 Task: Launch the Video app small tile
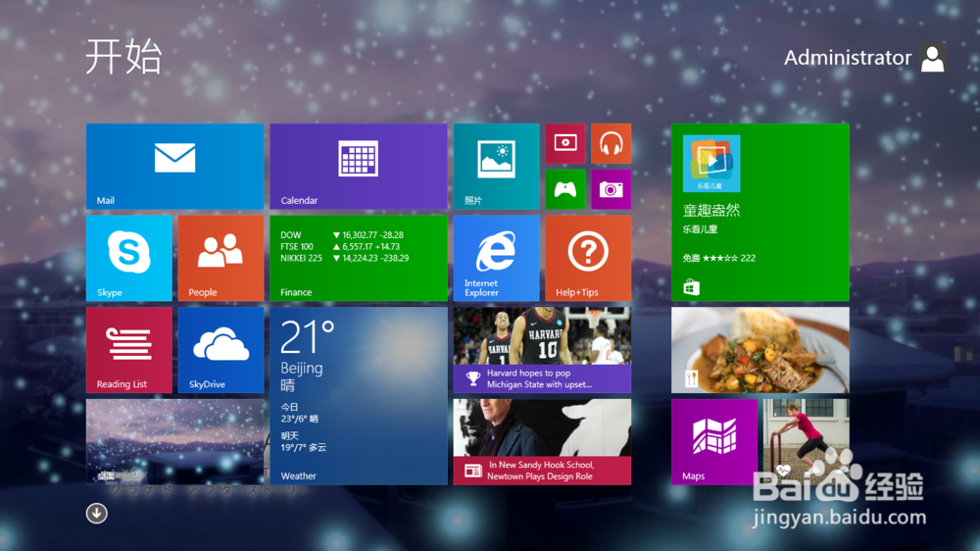pyautogui.click(x=565, y=143)
